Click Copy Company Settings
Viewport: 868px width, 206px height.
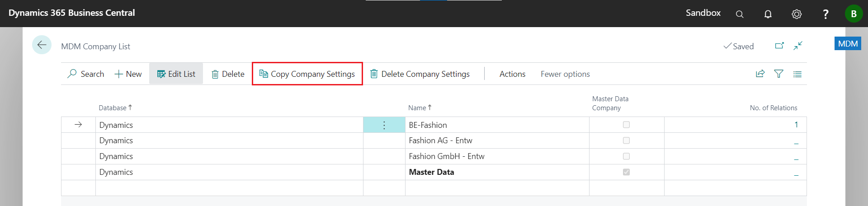click(307, 74)
